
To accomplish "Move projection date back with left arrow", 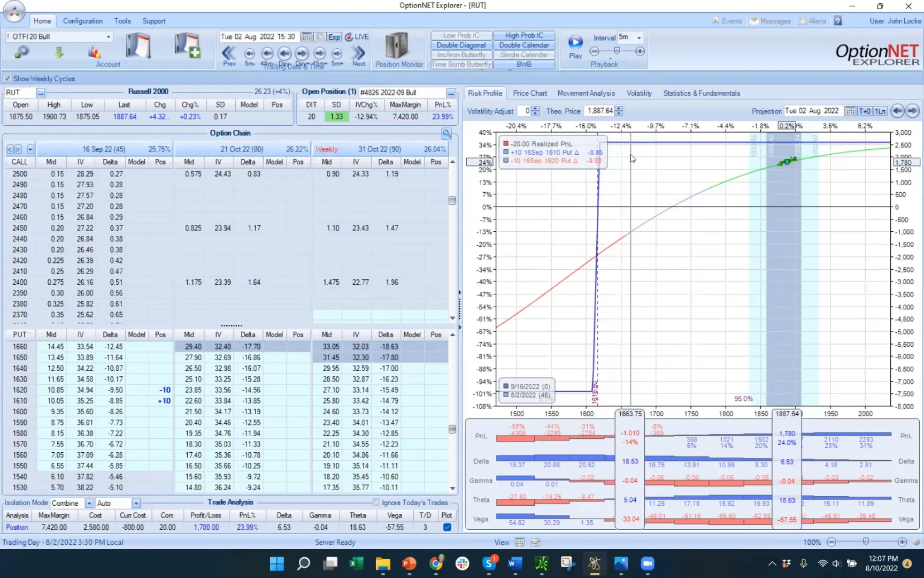I will pos(897,111).
